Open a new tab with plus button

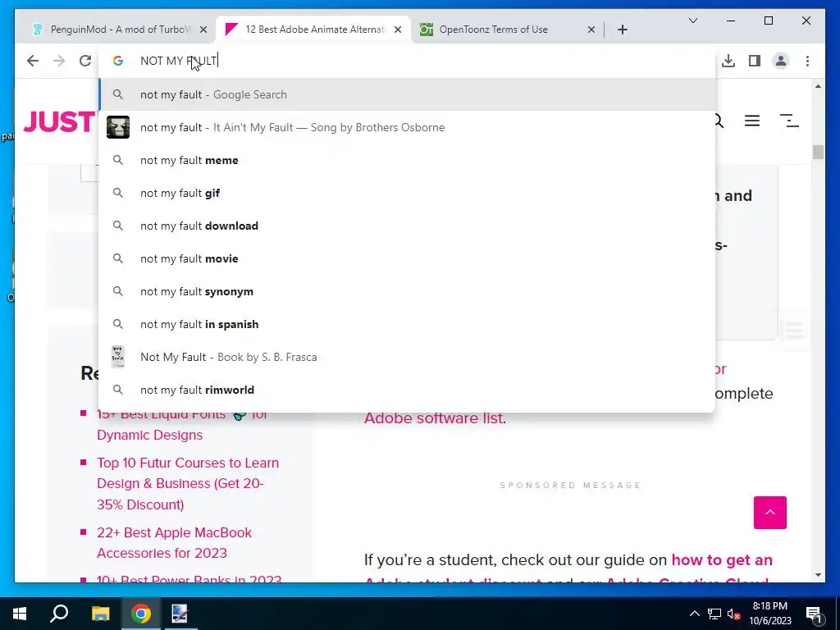pos(622,30)
